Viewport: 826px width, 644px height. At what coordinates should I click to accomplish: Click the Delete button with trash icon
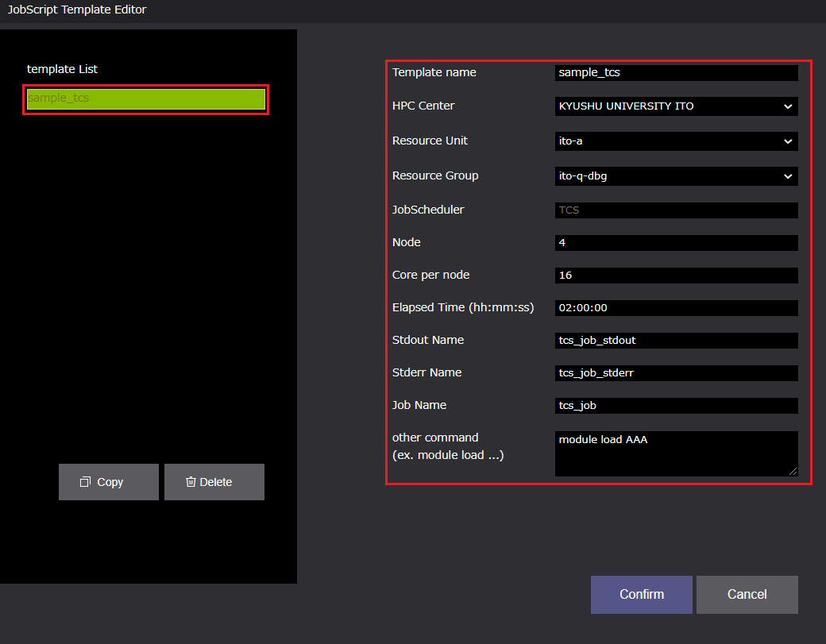(x=214, y=482)
